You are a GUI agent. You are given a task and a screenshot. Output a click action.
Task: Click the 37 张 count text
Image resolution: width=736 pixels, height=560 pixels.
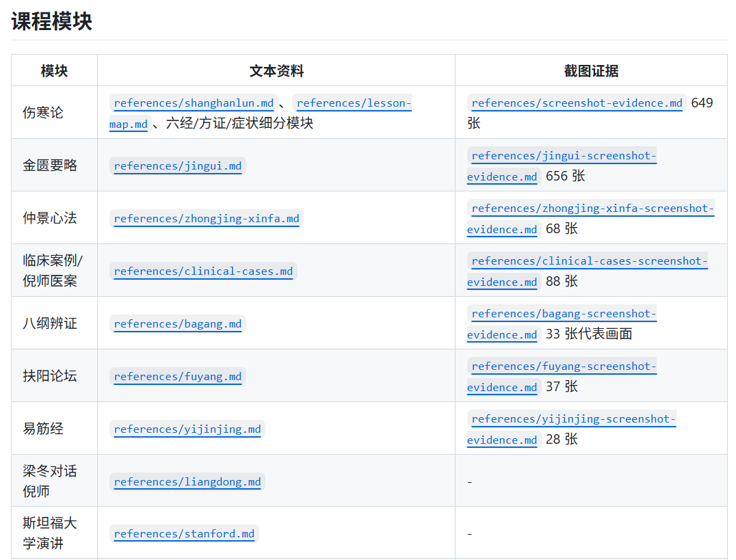point(562,386)
